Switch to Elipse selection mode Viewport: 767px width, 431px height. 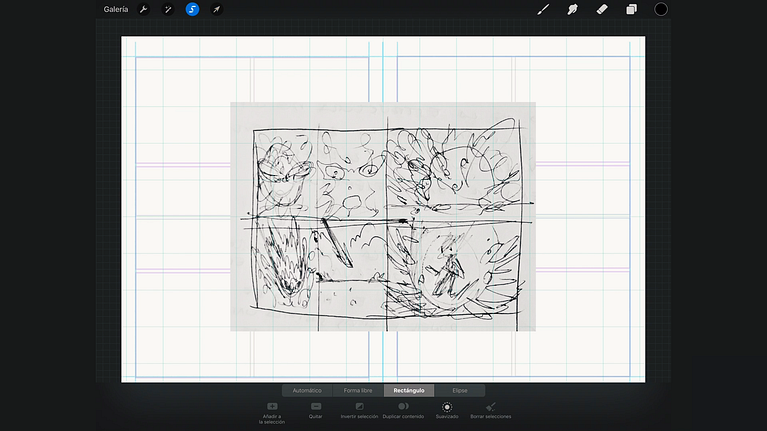459,390
